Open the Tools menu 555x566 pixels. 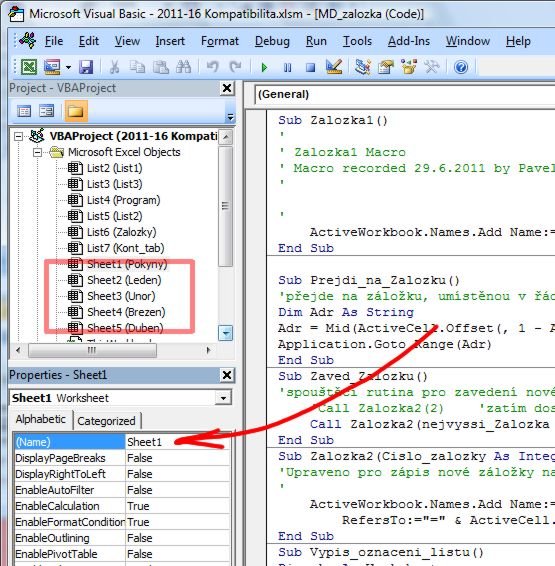coord(357,41)
